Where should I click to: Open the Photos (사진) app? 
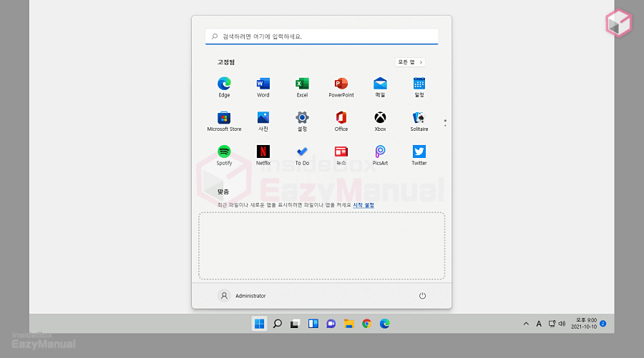point(263,121)
